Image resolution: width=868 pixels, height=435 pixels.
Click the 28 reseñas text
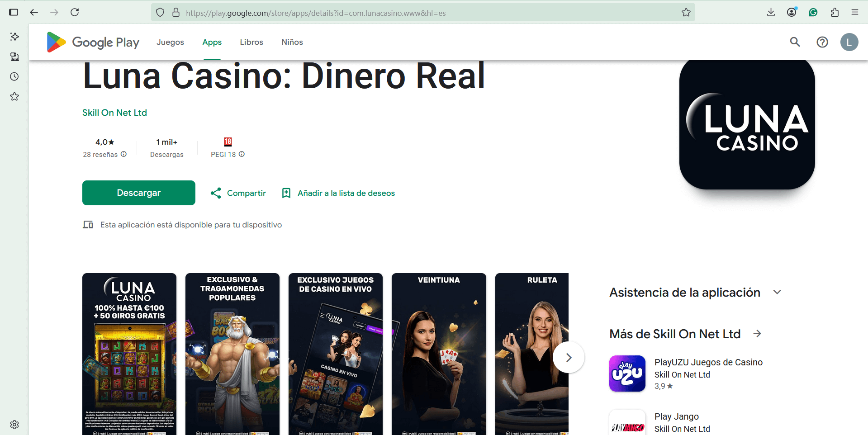(100, 155)
